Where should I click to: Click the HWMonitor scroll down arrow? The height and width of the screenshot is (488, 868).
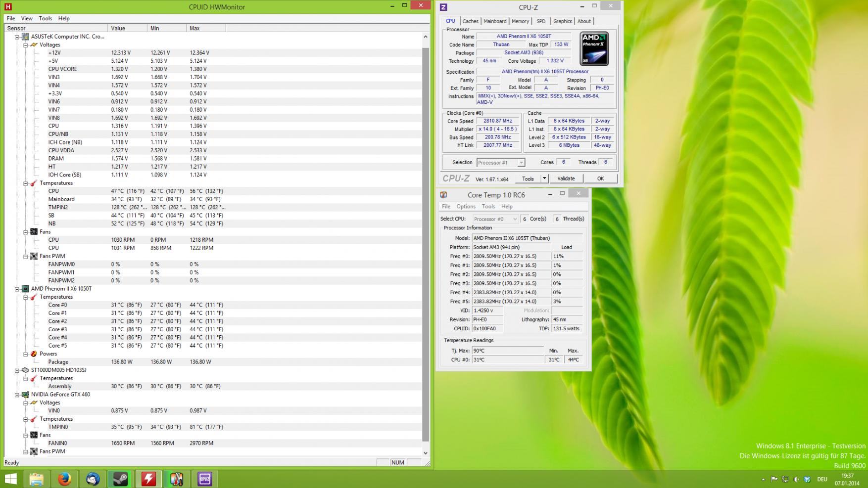[426, 452]
